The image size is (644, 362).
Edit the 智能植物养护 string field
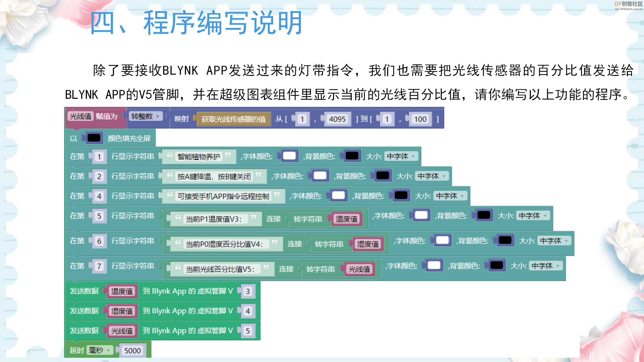tap(199, 157)
